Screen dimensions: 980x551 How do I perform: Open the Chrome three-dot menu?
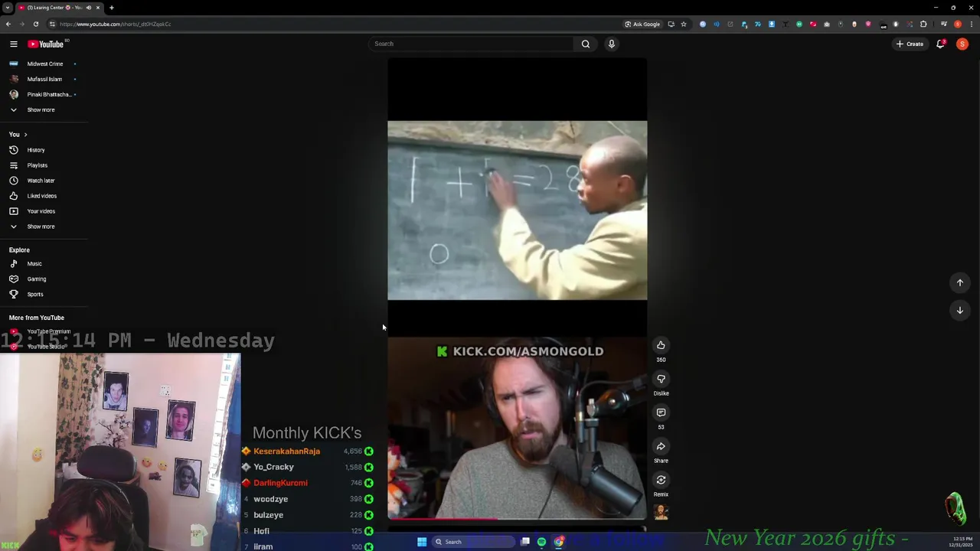coord(972,24)
